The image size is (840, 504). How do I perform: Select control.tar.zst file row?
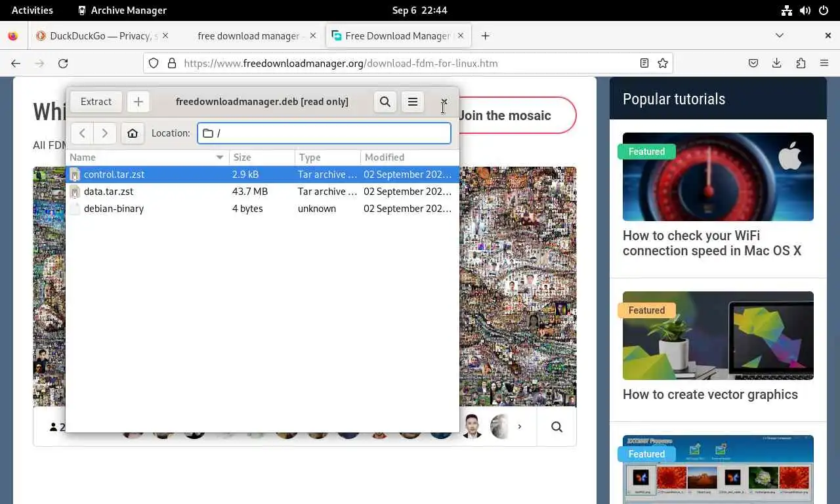click(262, 175)
